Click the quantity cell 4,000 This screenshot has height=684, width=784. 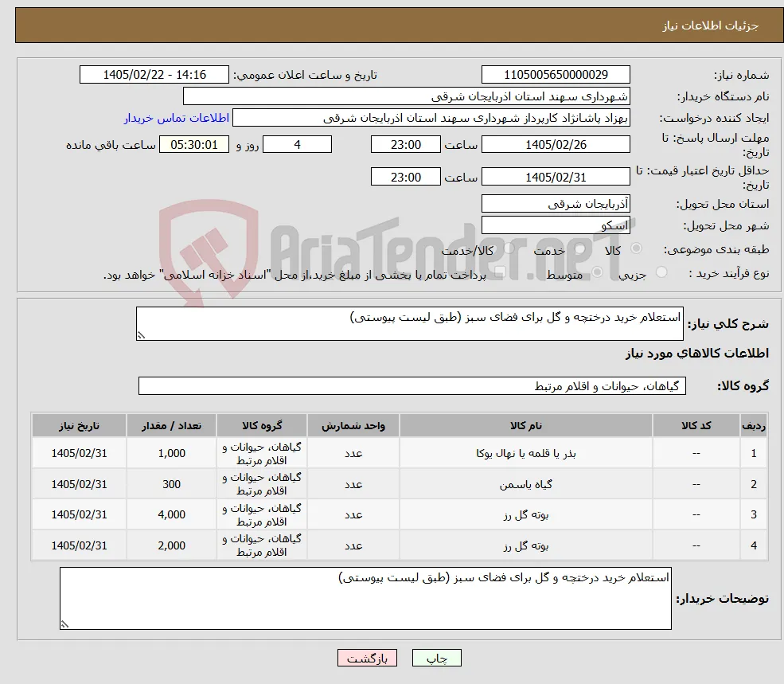coord(171,515)
